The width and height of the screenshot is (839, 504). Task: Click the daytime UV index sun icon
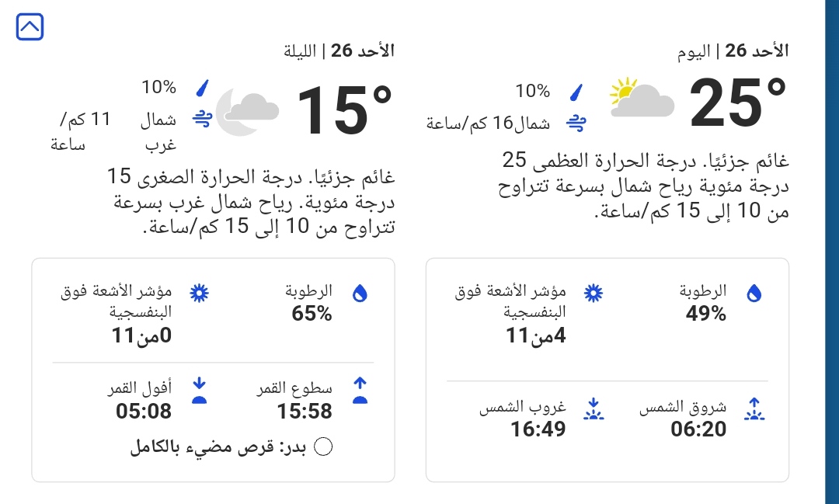[x=594, y=293]
